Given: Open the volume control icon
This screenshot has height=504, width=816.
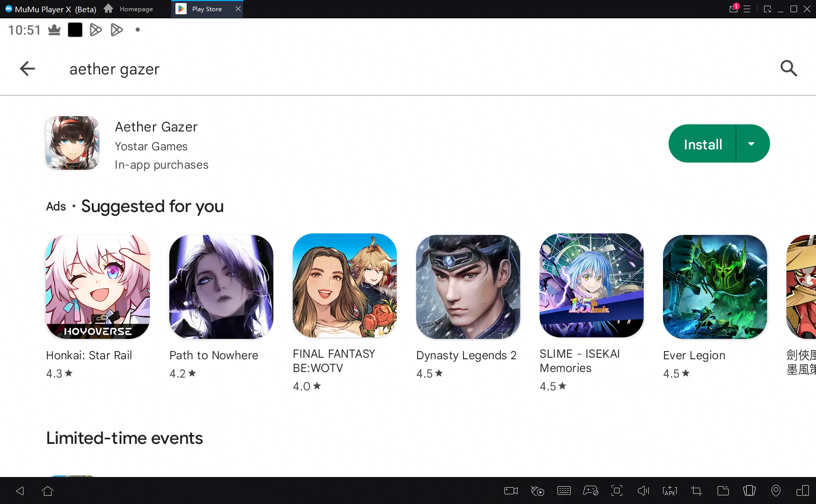Looking at the screenshot, I should click(644, 491).
